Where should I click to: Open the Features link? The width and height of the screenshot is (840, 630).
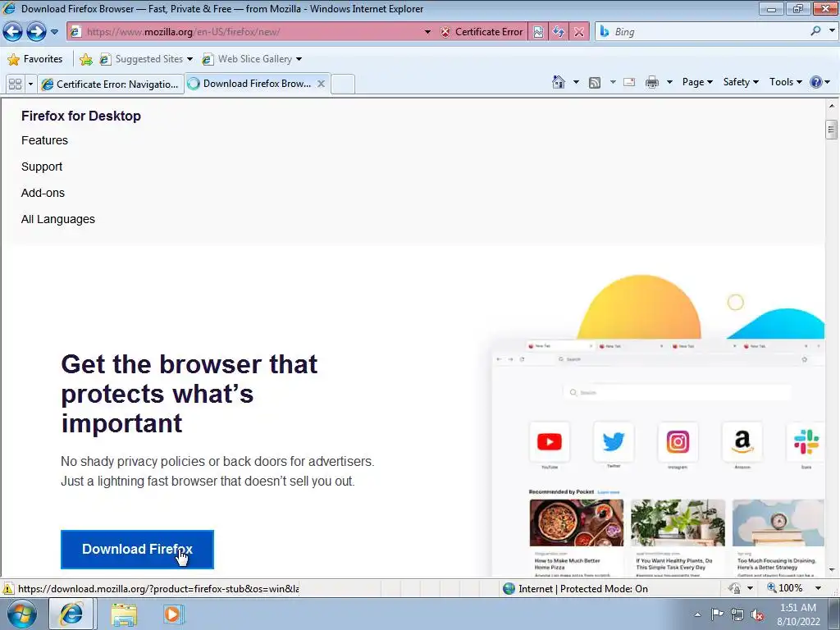tap(44, 140)
